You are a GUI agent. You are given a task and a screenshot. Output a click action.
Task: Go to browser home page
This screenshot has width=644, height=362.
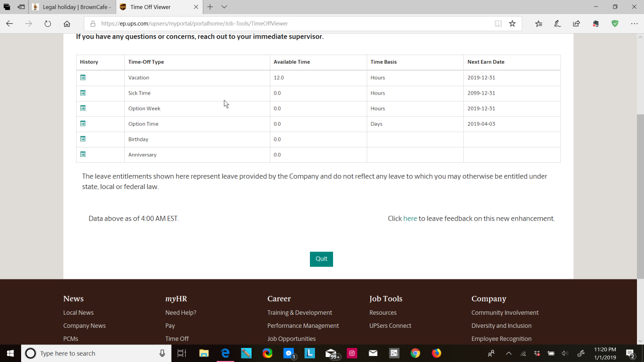tap(67, 24)
